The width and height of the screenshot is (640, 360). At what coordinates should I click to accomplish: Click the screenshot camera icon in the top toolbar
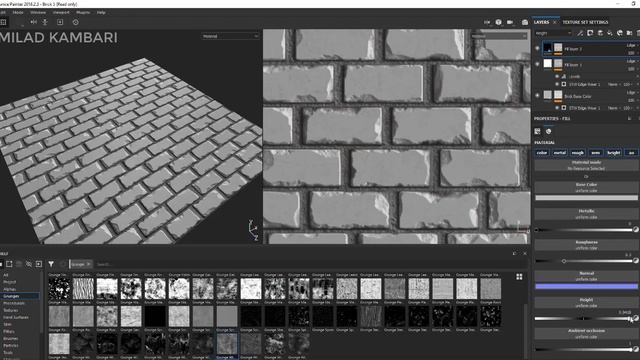[x=525, y=22]
